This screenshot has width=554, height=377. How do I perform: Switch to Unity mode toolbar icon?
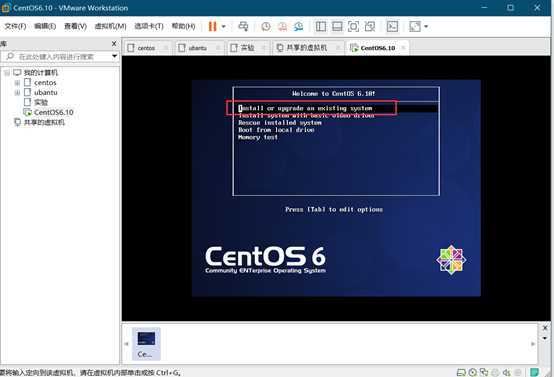(370, 26)
